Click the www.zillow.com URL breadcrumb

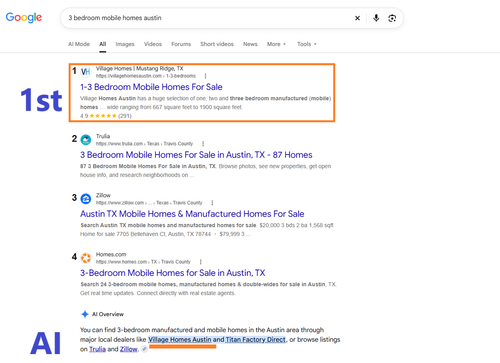pyautogui.click(x=149, y=203)
